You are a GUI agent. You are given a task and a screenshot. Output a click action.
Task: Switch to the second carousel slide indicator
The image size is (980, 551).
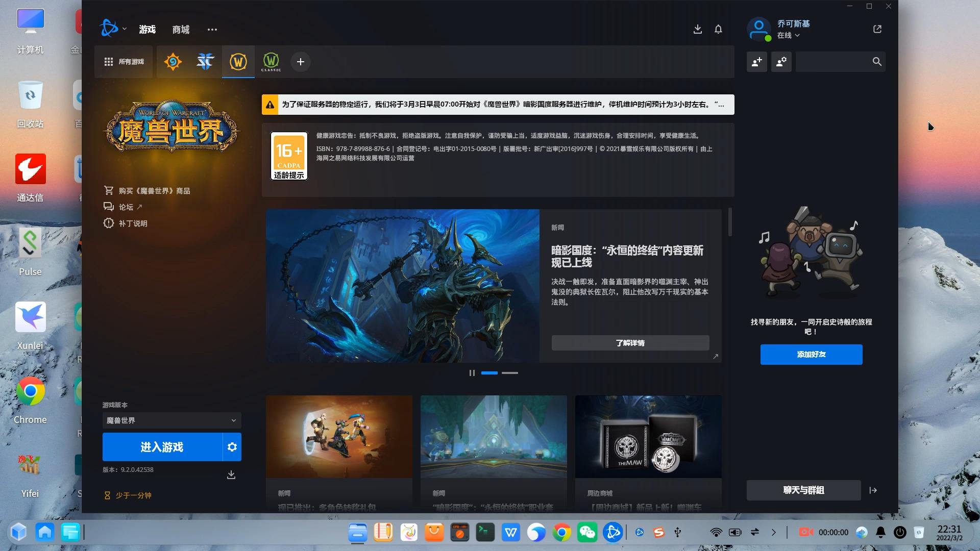[x=509, y=373]
